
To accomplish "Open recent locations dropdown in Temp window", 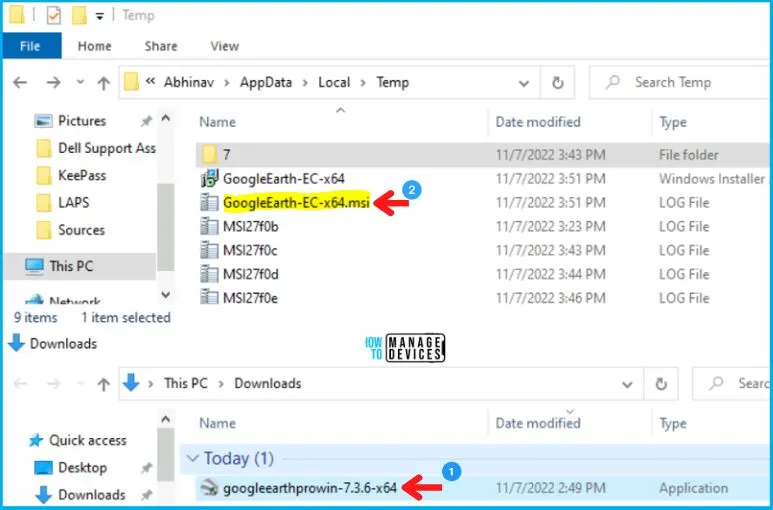I will (x=80, y=82).
